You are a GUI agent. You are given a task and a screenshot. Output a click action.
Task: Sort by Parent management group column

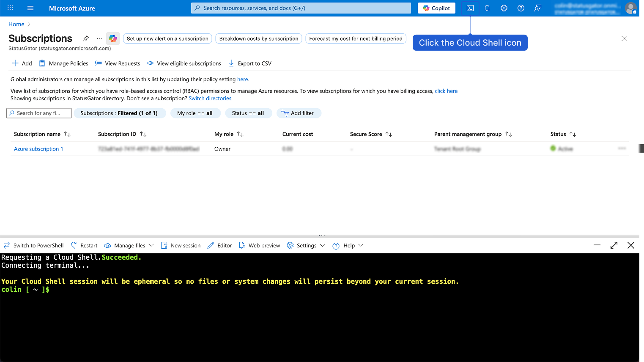point(473,134)
